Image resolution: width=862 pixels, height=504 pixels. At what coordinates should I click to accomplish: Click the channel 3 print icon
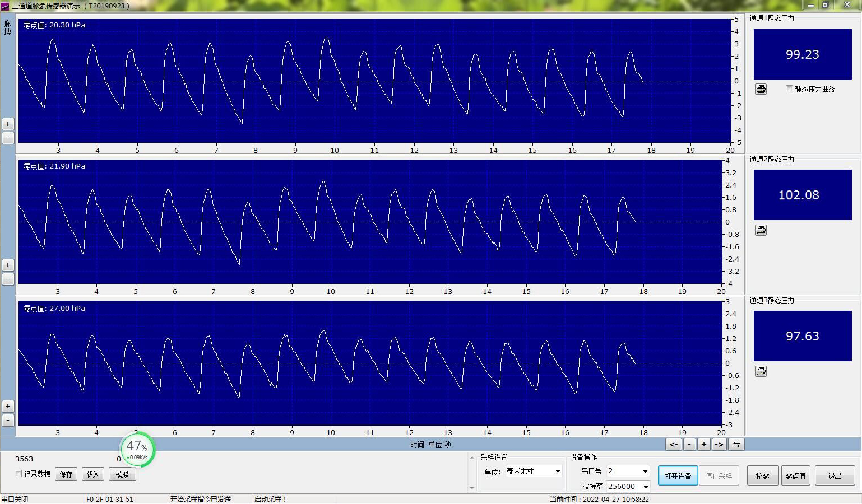[761, 371]
